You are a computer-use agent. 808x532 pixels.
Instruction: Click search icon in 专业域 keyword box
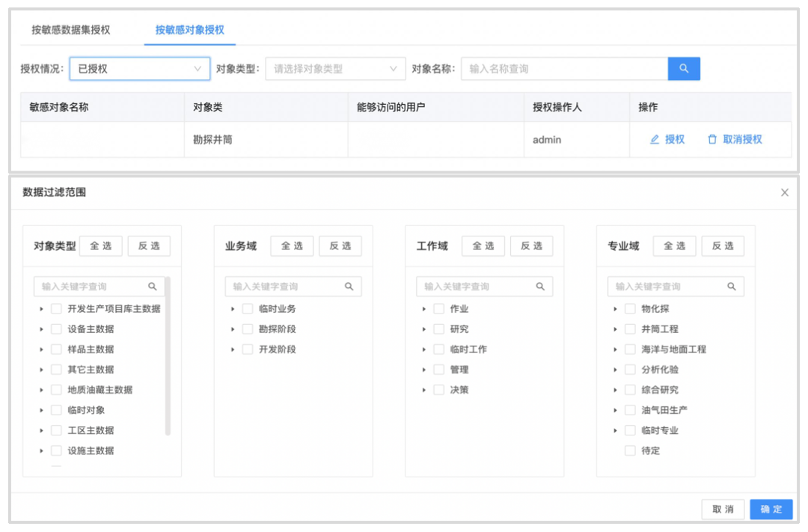click(732, 287)
